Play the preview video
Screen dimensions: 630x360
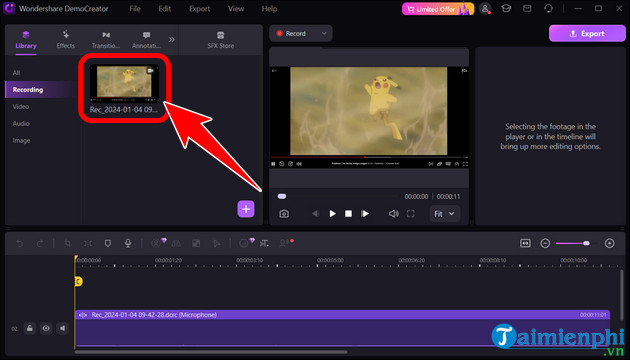(x=332, y=214)
